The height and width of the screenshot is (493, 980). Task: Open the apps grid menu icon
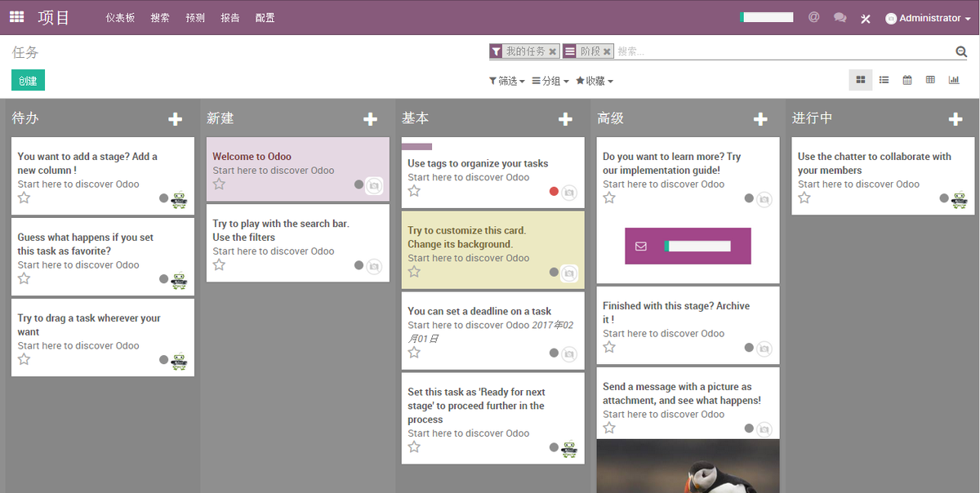point(17,16)
